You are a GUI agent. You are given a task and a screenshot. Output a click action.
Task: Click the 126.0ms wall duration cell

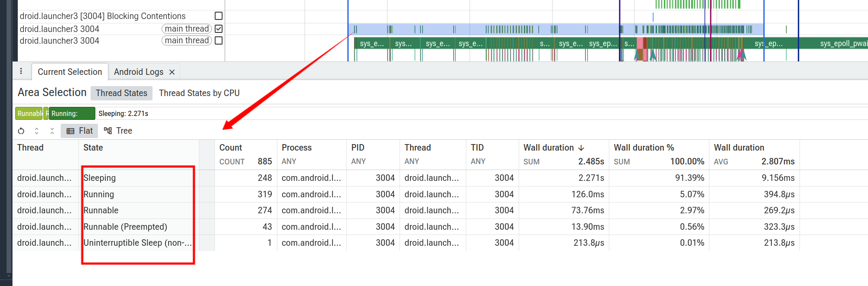pos(564,194)
